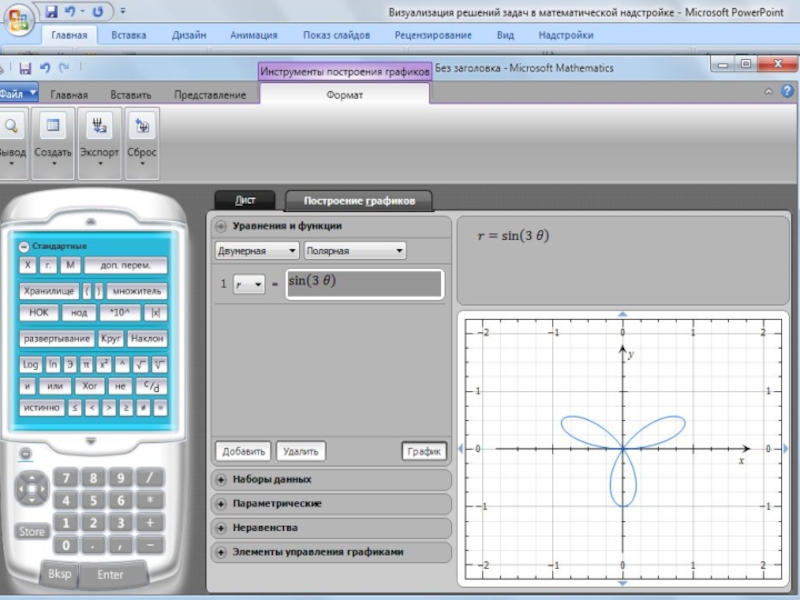Click the round minus icon below calculator screen

coord(26,454)
